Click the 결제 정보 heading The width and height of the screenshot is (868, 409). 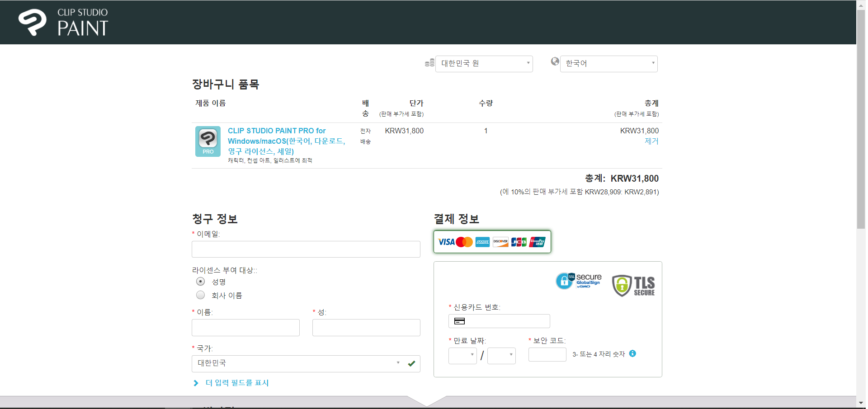[457, 219]
